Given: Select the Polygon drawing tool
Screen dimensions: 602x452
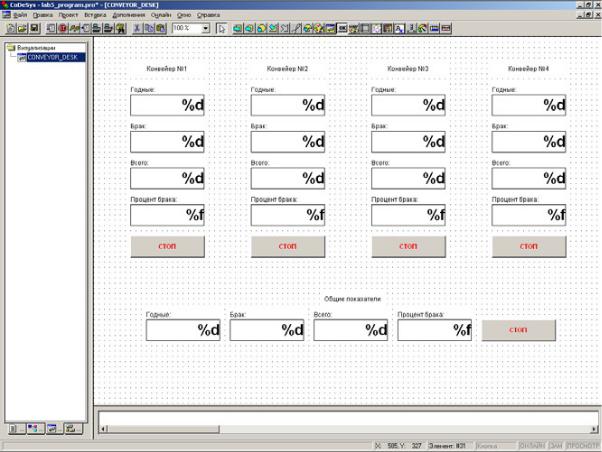Looking at the screenshot, I should [x=273, y=28].
